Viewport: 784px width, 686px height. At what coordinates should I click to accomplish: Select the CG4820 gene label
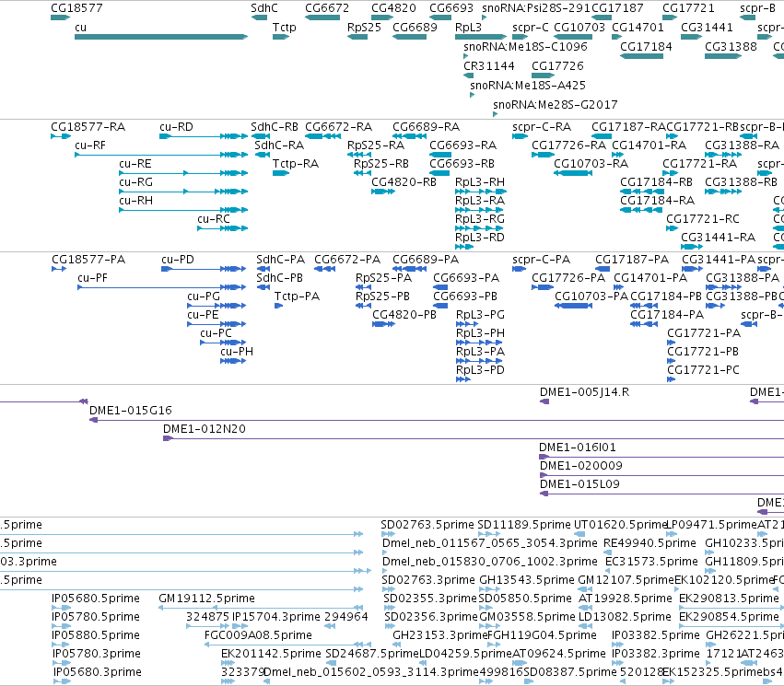coord(393,8)
